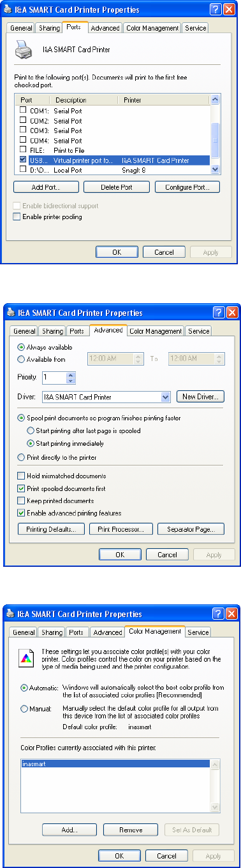Uncheck Enable advanced printing features
The height and width of the screenshot is (868, 241).
point(21,513)
